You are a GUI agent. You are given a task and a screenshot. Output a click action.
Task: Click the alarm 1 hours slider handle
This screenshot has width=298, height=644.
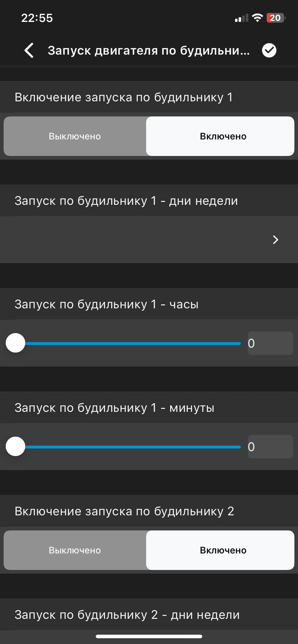(15, 343)
